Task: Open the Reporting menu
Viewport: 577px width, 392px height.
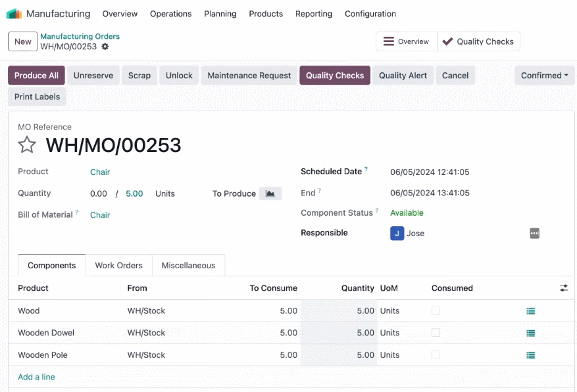Action: pyautogui.click(x=314, y=14)
